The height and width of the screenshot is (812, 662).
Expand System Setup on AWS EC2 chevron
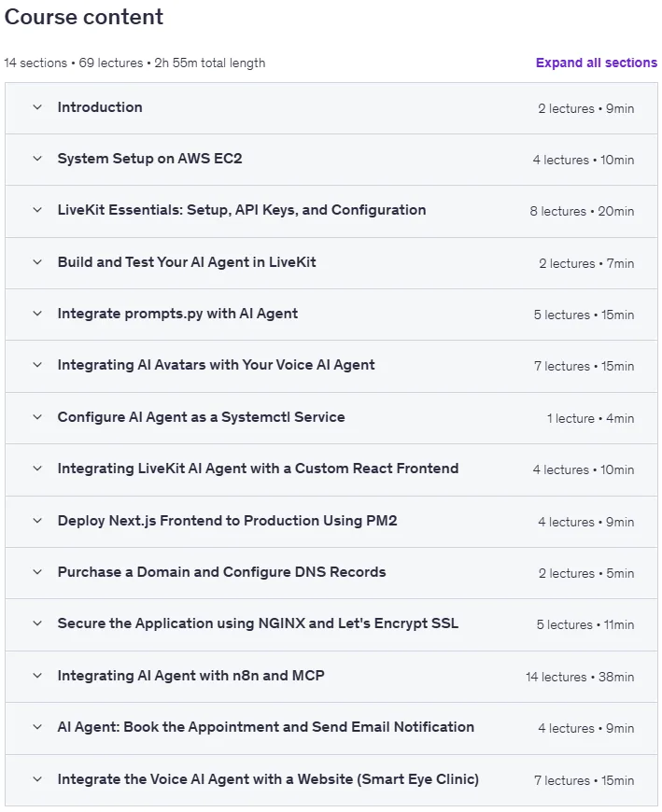37,159
